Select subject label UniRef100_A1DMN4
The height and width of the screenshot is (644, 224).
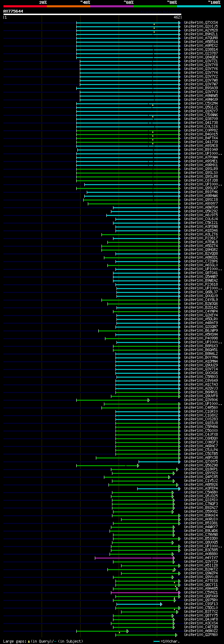pyautogui.click(x=201, y=361)
